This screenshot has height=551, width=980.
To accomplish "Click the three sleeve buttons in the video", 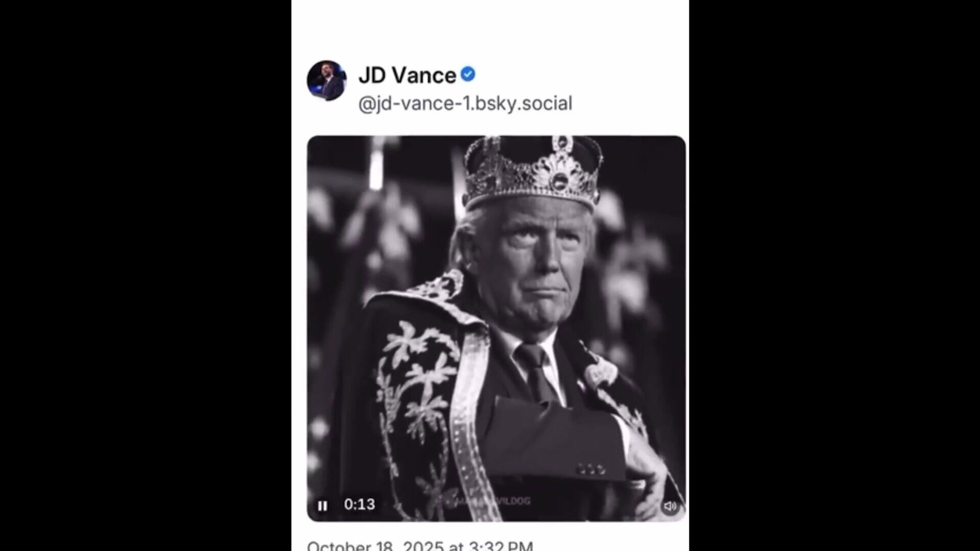I will tap(591, 469).
